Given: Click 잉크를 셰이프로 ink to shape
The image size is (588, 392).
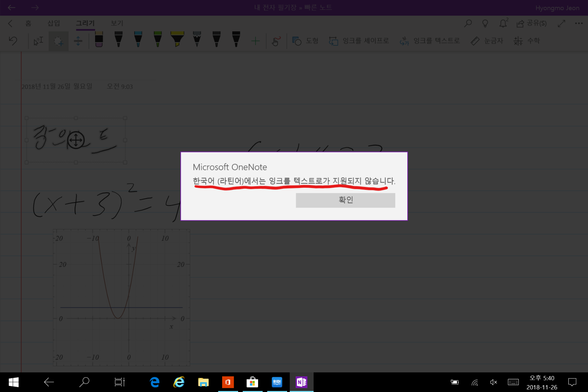Looking at the screenshot, I should (x=359, y=41).
